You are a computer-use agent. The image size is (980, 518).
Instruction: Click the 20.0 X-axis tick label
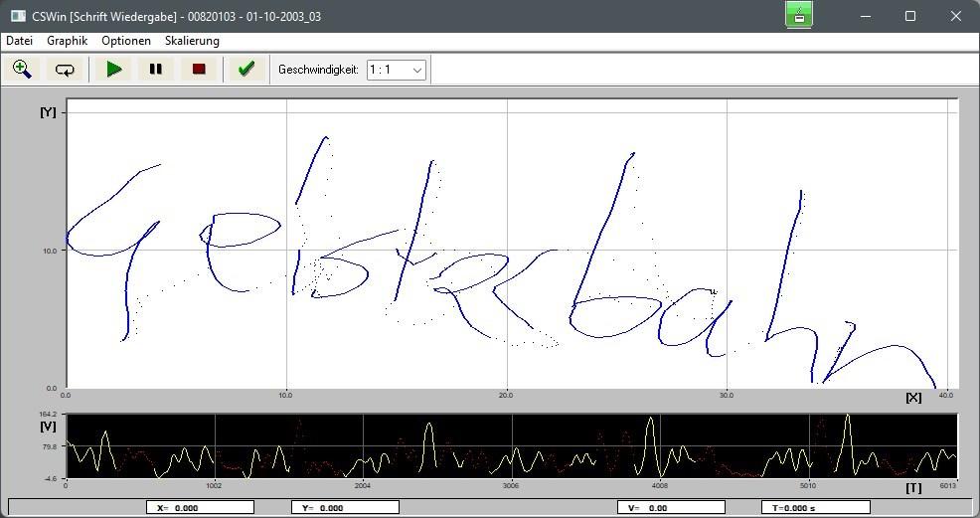tap(506, 395)
